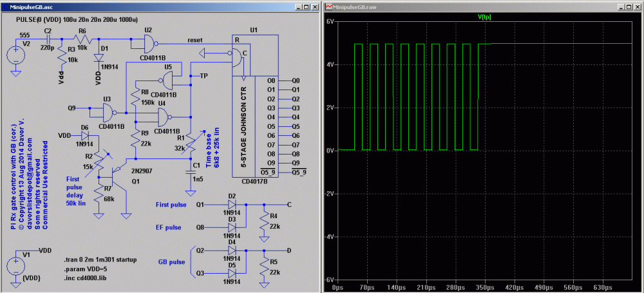Click the R8 150k resistor symbol

click(x=136, y=97)
